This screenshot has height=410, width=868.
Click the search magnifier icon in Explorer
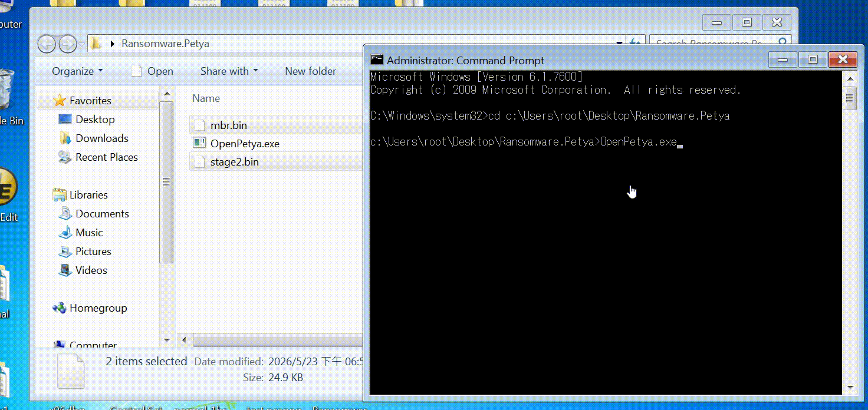pos(782,44)
